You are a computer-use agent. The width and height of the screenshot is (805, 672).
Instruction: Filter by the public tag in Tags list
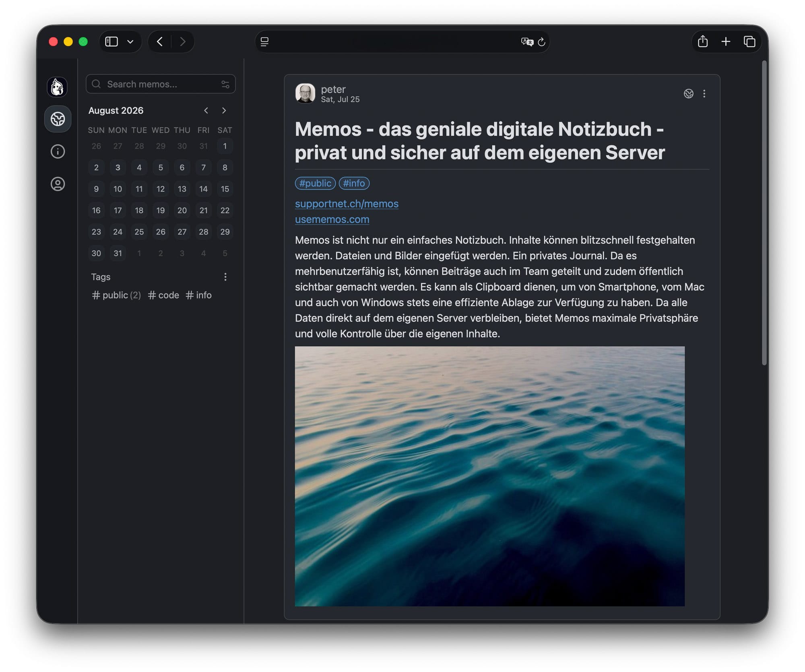pos(116,295)
